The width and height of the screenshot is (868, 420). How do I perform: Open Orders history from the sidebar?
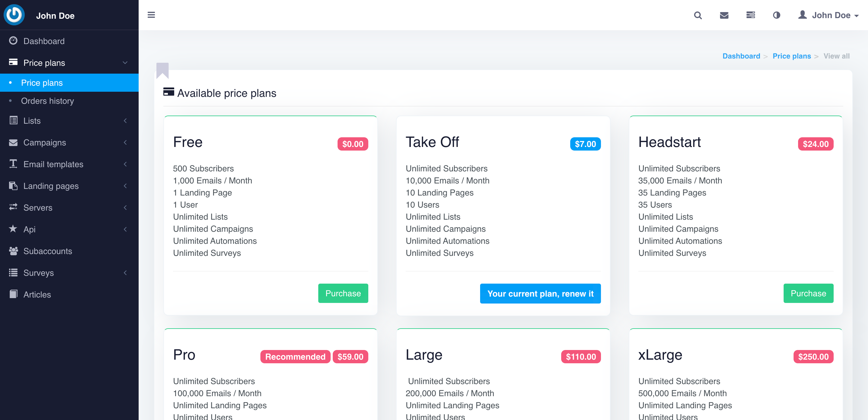point(48,101)
